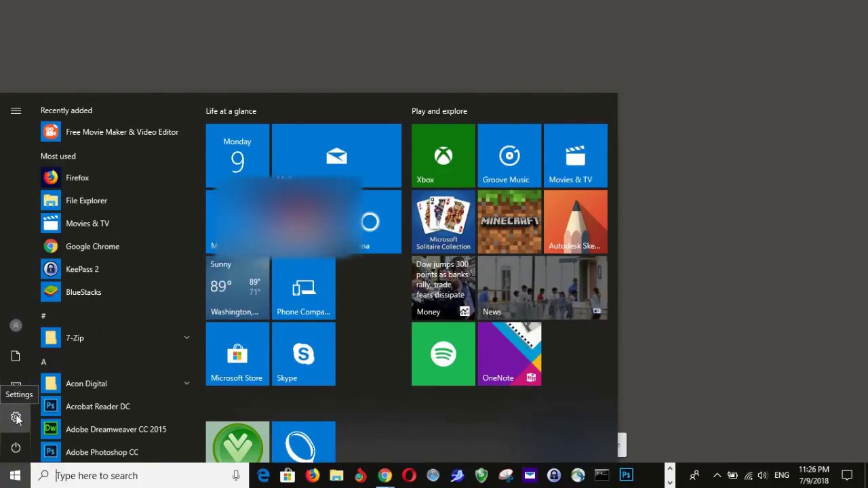
Task: Open the Documents sidebar icon
Action: pyautogui.click(x=16, y=356)
